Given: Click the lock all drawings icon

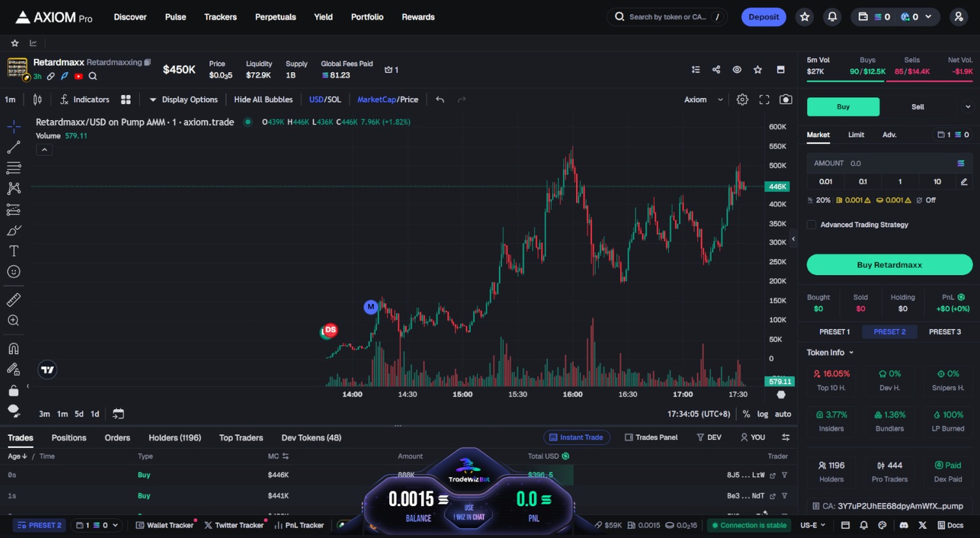Looking at the screenshot, I should point(13,390).
